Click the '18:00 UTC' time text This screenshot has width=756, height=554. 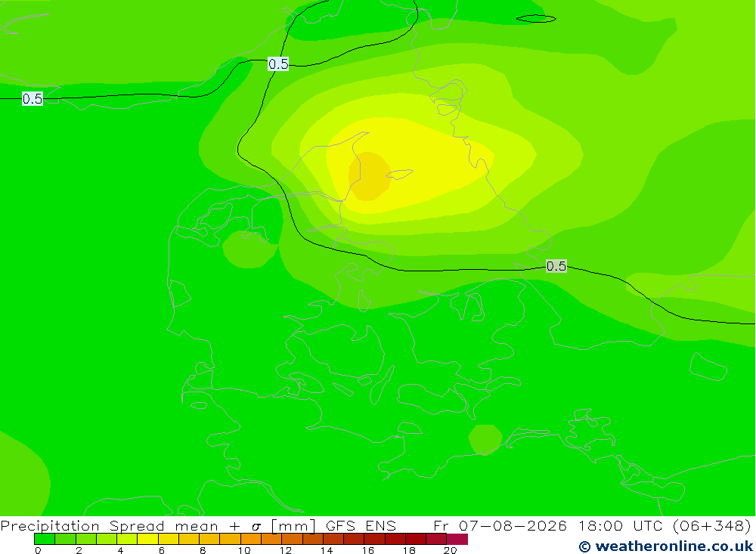pyautogui.click(x=622, y=525)
